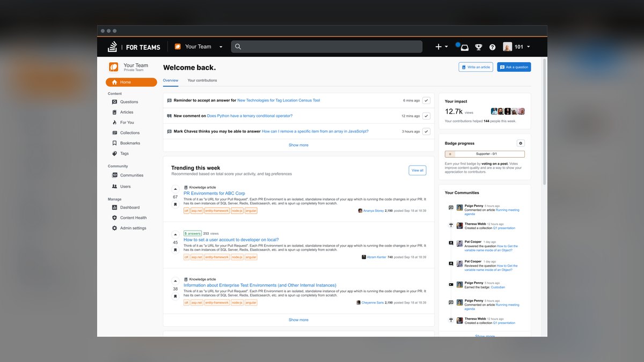This screenshot has height=362, width=644.
Task: Click into the top search field
Action: [327, 47]
